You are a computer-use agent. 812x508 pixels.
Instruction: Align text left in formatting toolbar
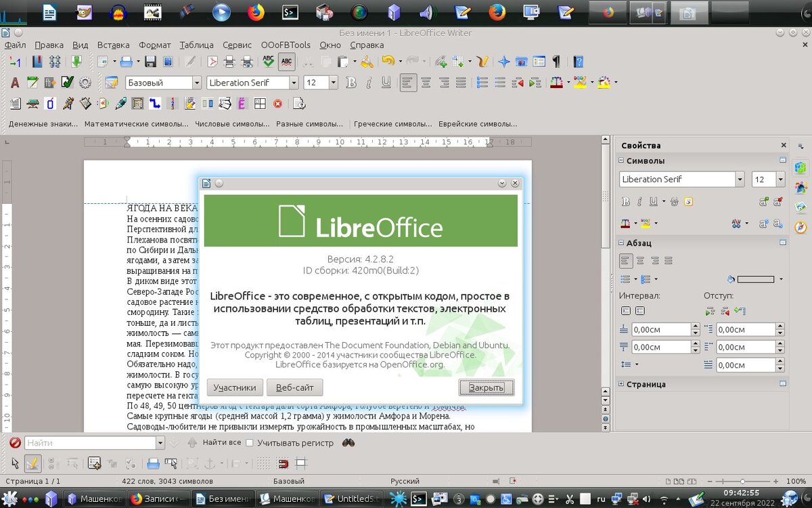pos(408,83)
